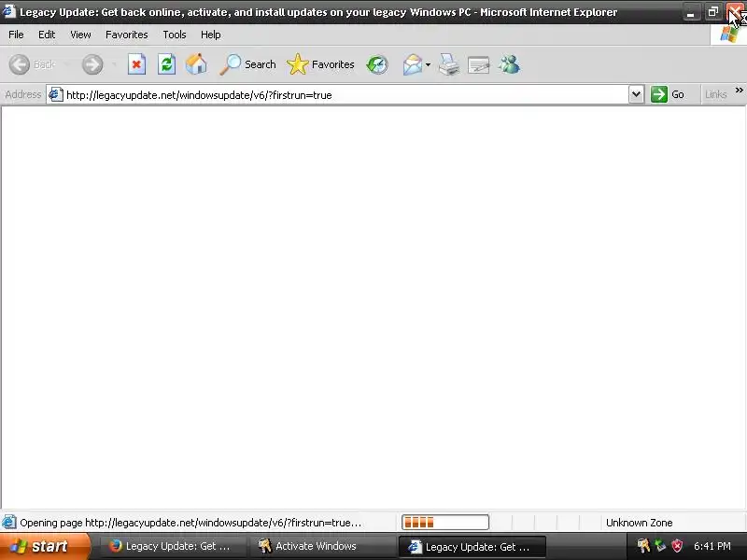Open the History pane icon
This screenshot has width=747, height=560.
[377, 64]
